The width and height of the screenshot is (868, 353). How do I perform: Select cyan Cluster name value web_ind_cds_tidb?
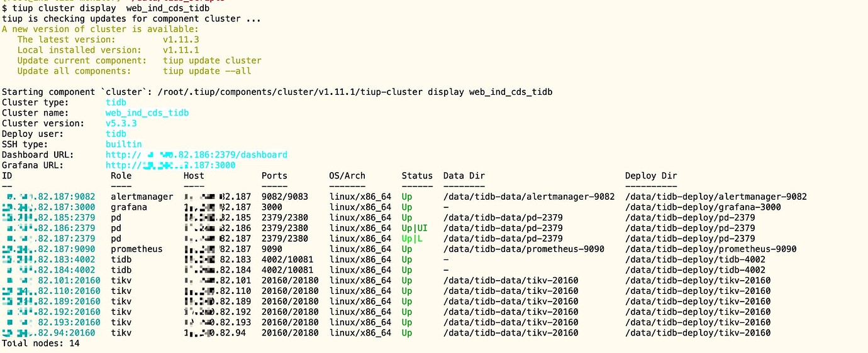click(147, 113)
